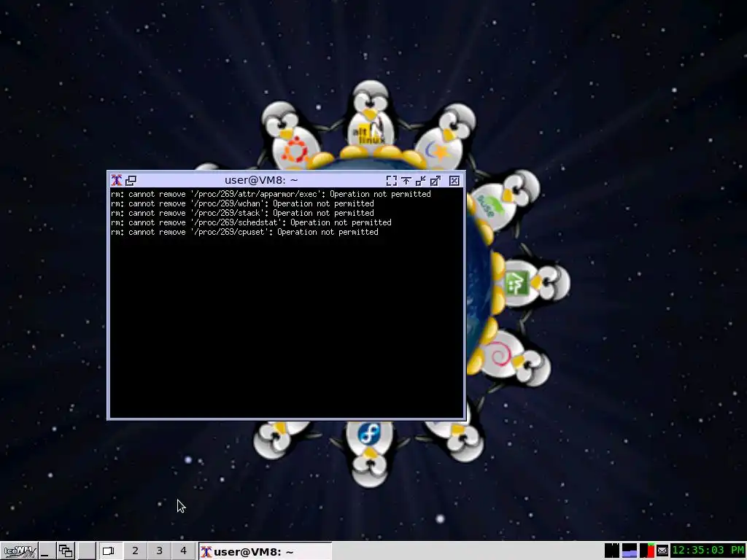The height and width of the screenshot is (560, 747).
Task: Click the lower-window depth icon in the title bar
Action: coord(131,181)
